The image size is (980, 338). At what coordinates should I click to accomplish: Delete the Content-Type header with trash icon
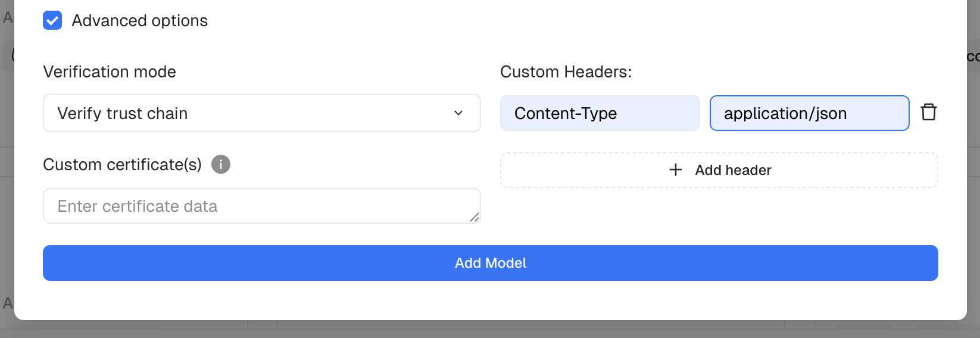pos(928,112)
